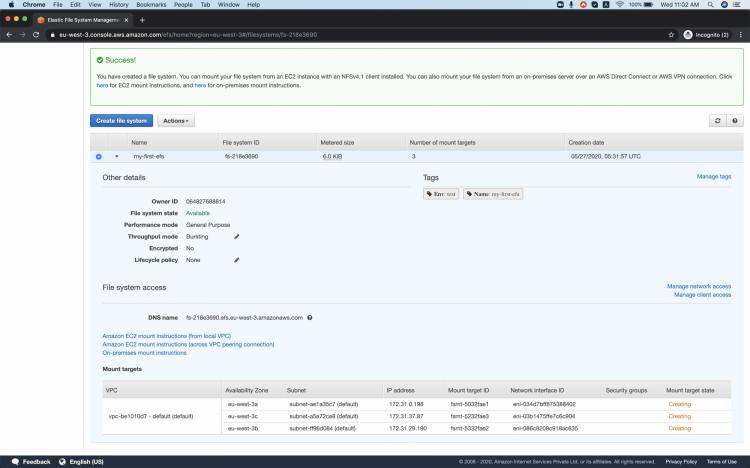This screenshot has height=468, width=750.
Task: Click the DNS name info icon
Action: click(310, 317)
